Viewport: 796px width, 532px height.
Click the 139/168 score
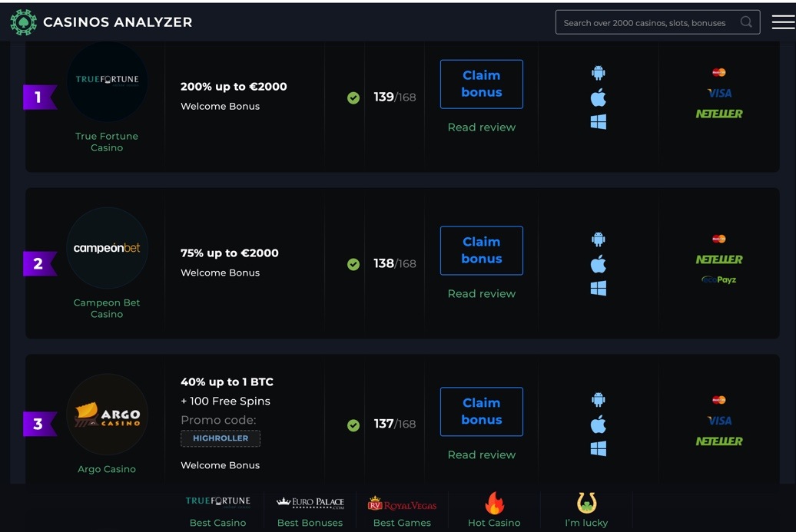coord(394,97)
